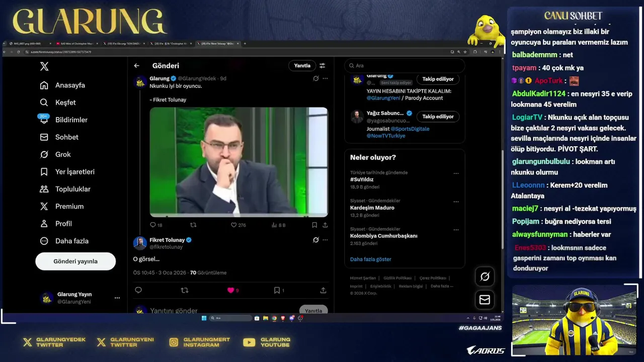This screenshot has width=644, height=362.
Task: Open Fikret Tolunay's profile avatar
Action: [x=140, y=243]
